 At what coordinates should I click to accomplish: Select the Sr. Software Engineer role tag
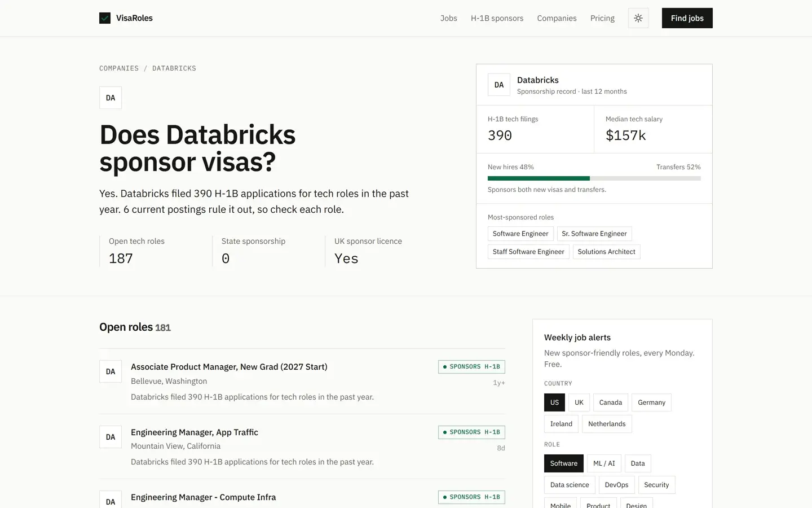pos(594,234)
